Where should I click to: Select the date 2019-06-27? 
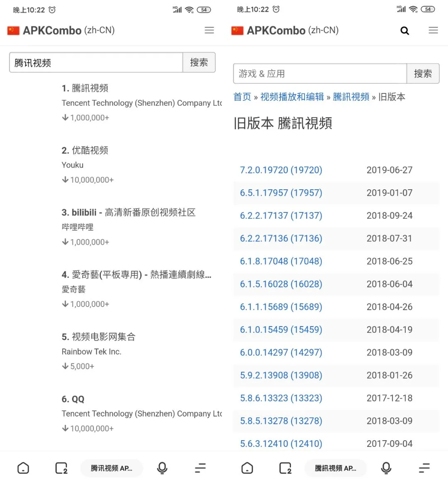pos(390,170)
